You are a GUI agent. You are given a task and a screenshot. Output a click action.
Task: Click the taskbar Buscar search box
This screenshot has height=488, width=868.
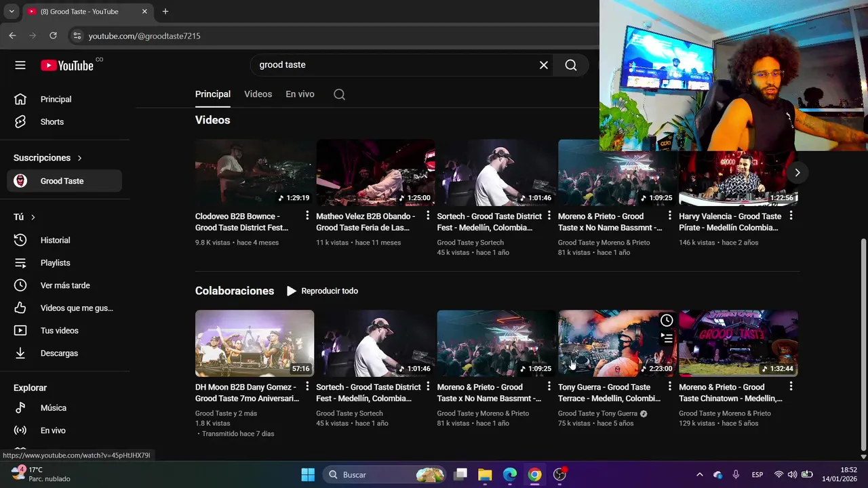coord(384,474)
